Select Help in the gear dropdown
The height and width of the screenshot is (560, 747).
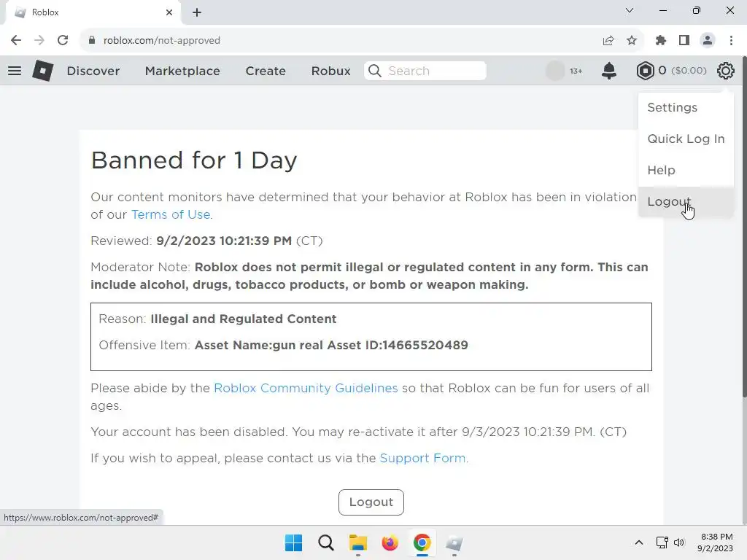[686, 171]
